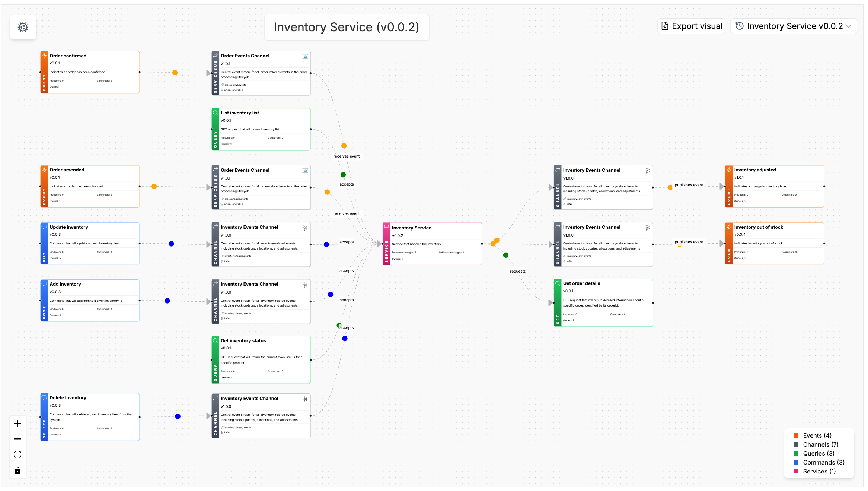This screenshot has height=491, width=868.
Task: Toggle the canvas lock control
Action: (17, 470)
